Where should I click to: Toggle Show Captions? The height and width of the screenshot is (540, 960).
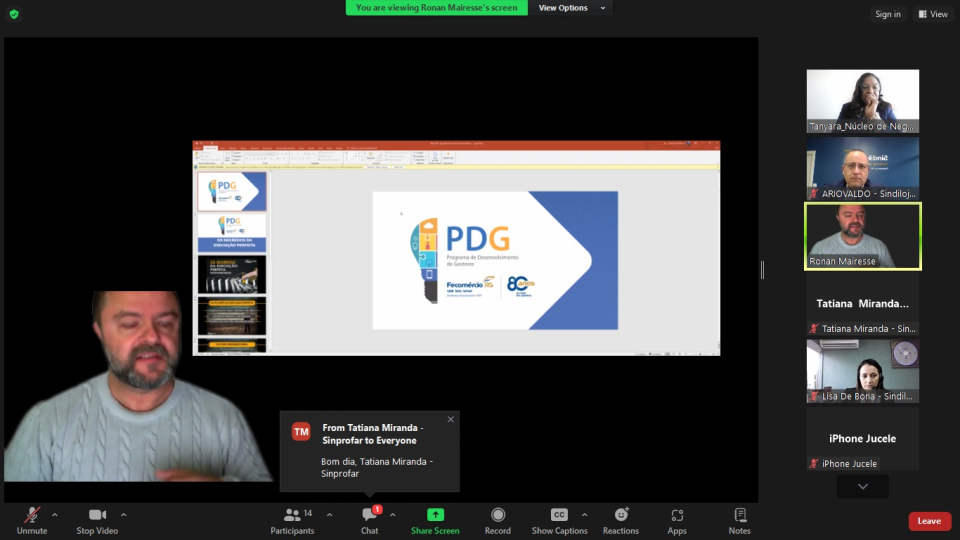[559, 519]
